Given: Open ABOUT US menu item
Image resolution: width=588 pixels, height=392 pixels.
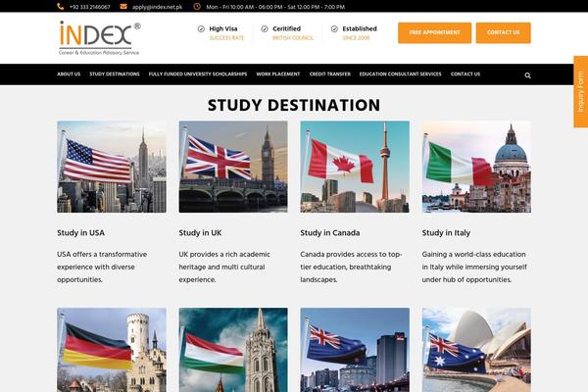Looking at the screenshot, I should pos(69,74).
